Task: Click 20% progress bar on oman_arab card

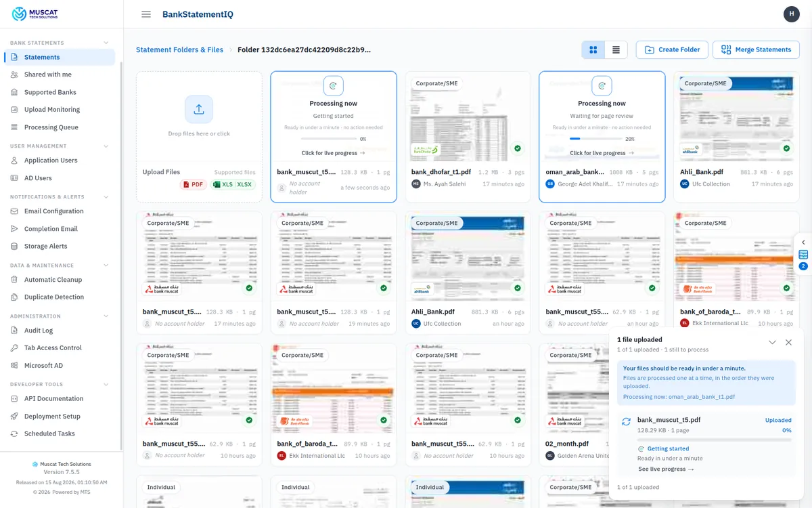Action: tap(596, 139)
